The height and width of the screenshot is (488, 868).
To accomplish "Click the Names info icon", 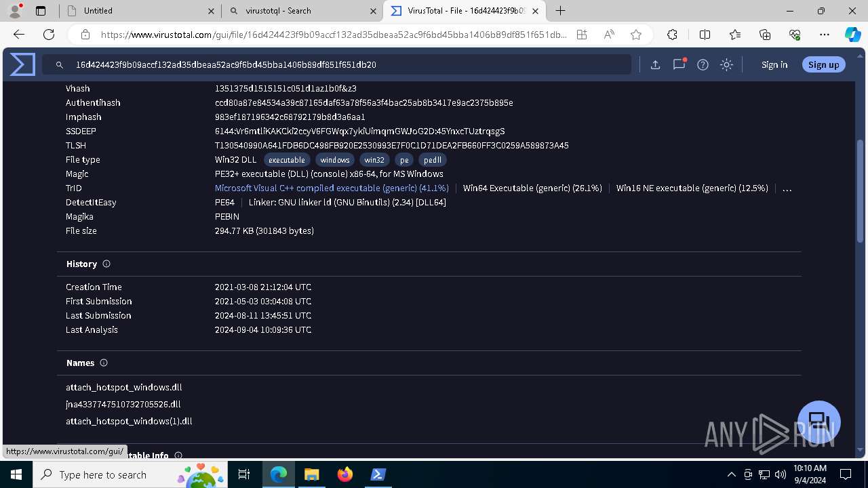I will [104, 363].
